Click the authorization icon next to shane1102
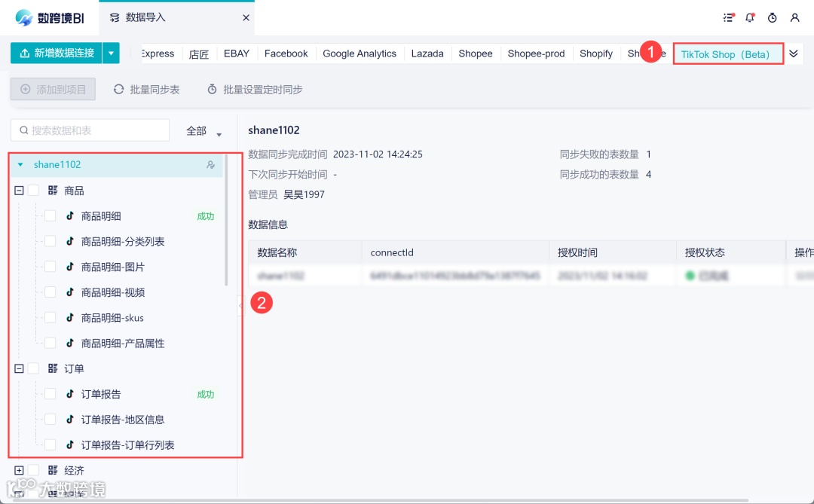The height and width of the screenshot is (504, 814). click(211, 165)
